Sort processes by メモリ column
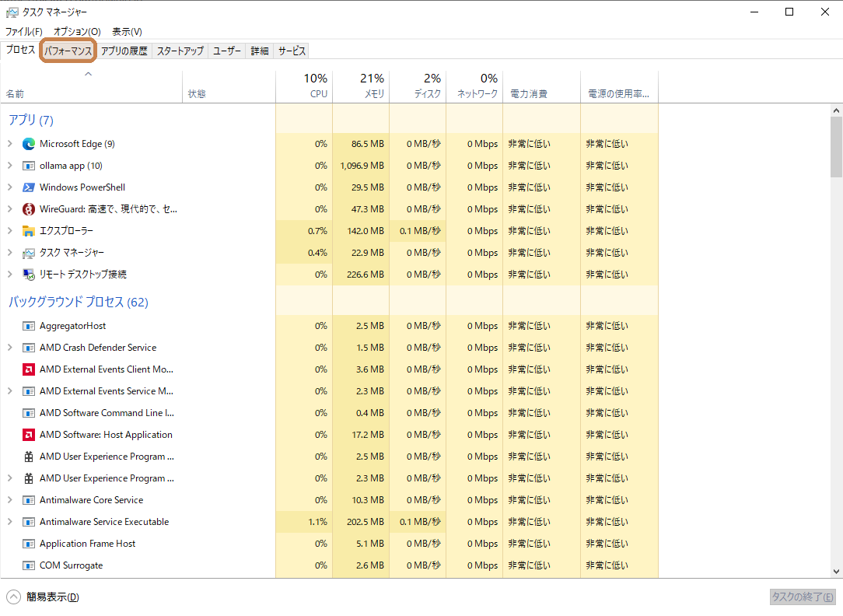 pyautogui.click(x=362, y=86)
